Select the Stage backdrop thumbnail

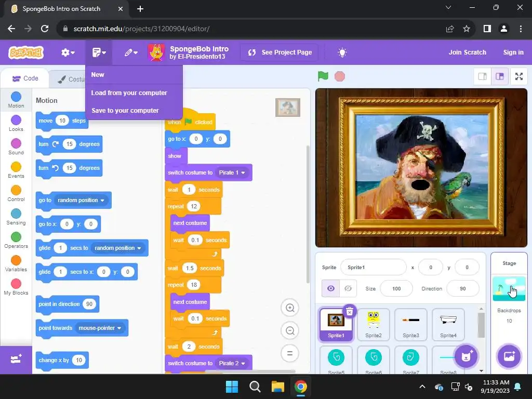509,289
